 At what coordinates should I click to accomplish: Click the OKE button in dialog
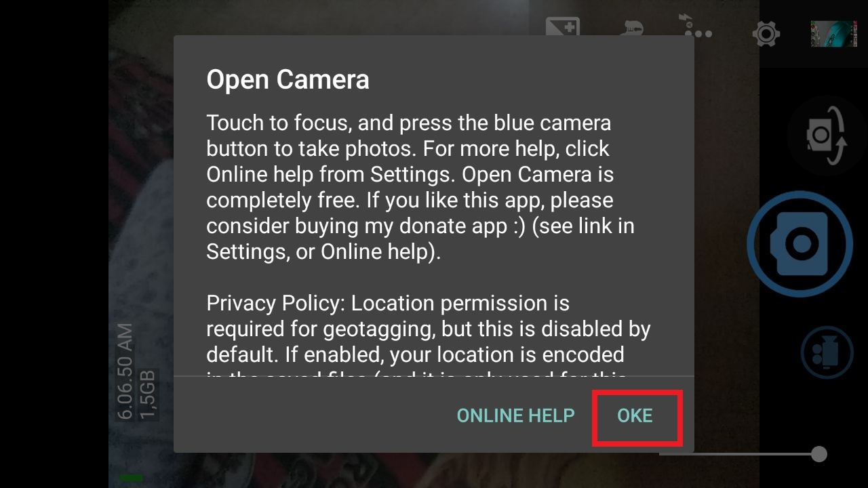point(635,415)
